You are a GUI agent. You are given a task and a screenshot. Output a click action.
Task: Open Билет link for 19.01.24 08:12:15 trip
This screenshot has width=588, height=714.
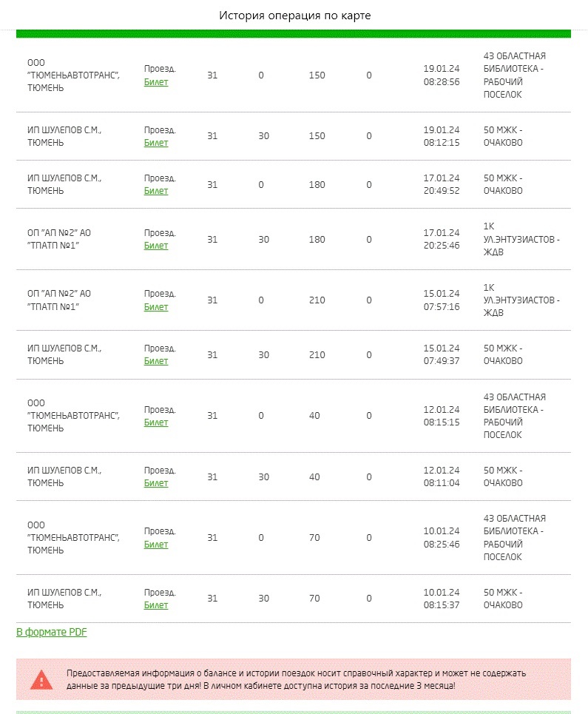pyautogui.click(x=156, y=143)
